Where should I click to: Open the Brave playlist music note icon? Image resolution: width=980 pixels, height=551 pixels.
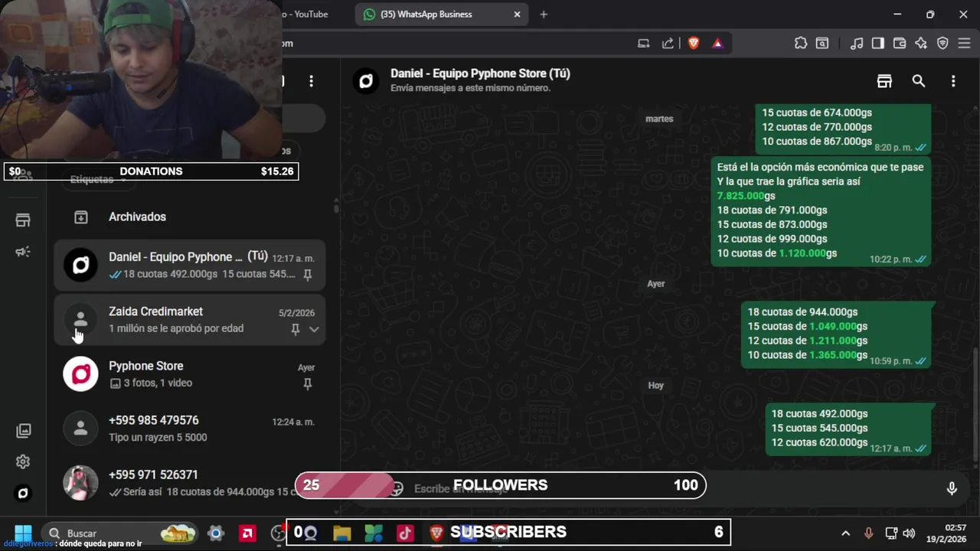point(857,44)
